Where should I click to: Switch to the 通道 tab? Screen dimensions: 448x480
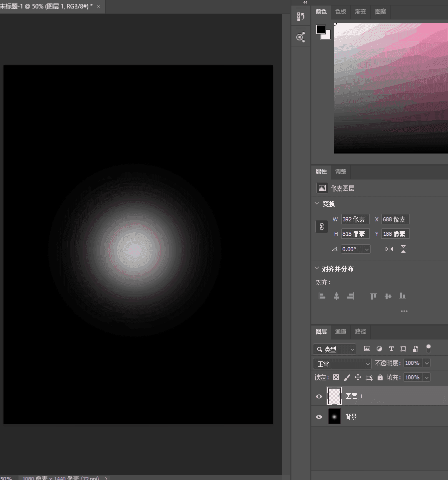(x=341, y=331)
